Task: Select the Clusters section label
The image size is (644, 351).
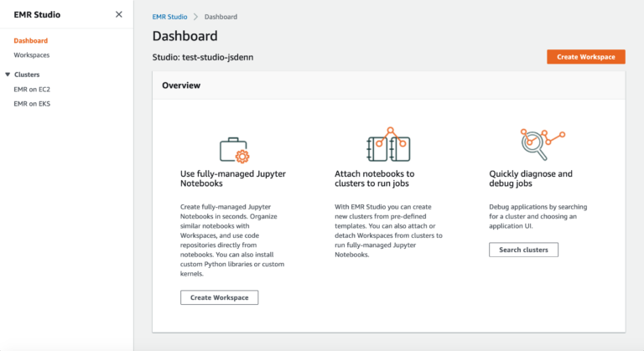Action: [27, 75]
